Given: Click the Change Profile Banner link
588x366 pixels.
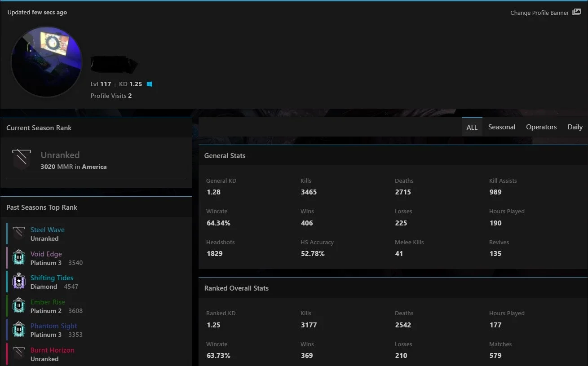Looking at the screenshot, I should [539, 13].
